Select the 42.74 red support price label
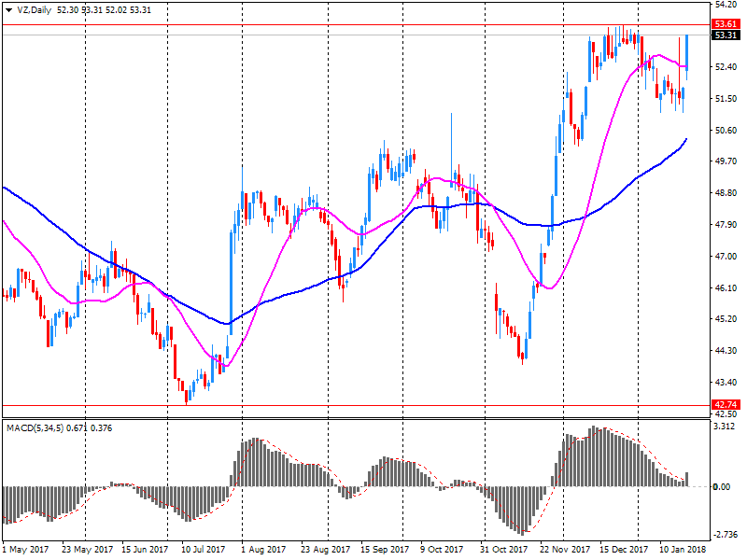 pos(726,405)
